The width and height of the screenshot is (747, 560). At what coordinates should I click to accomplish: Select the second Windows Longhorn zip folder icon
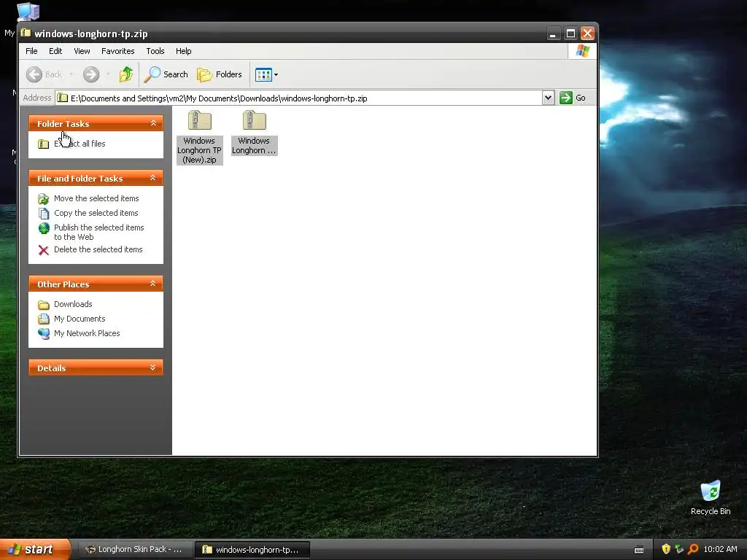(255, 120)
